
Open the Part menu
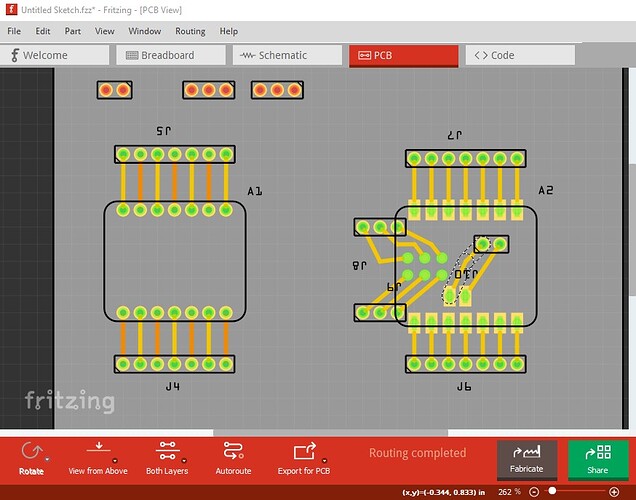click(x=73, y=31)
